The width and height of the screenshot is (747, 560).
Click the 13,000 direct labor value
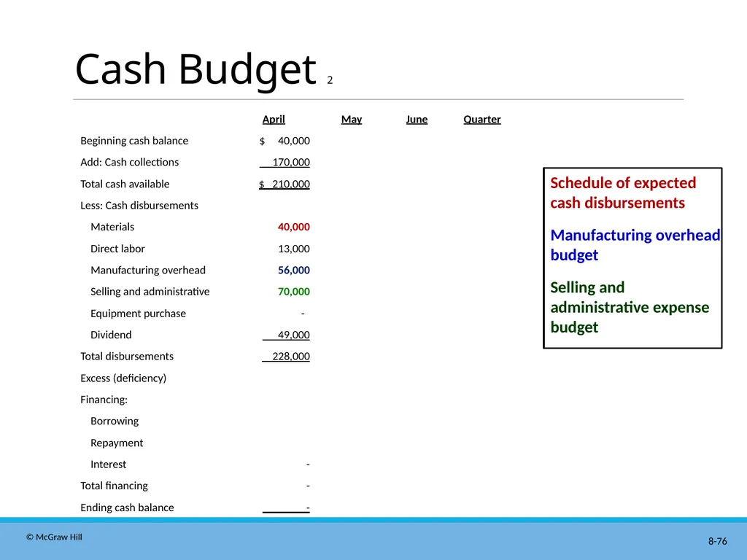[x=294, y=249]
